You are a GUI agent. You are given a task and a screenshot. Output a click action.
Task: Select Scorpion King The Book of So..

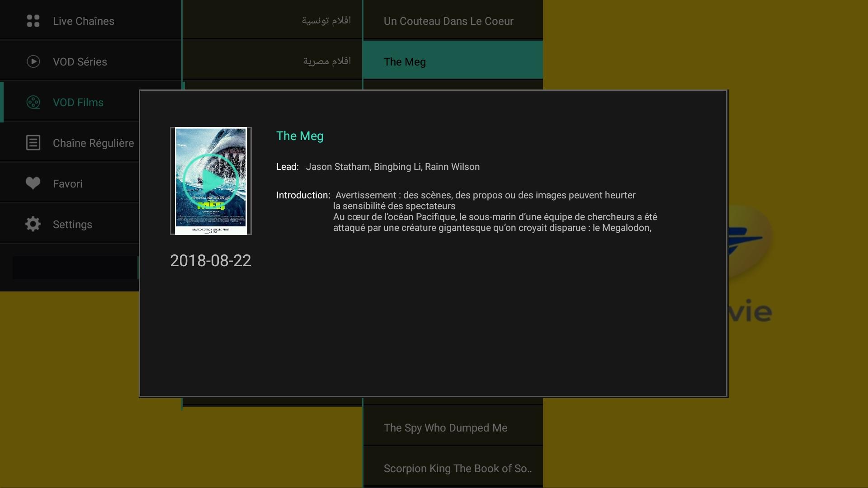point(453,467)
